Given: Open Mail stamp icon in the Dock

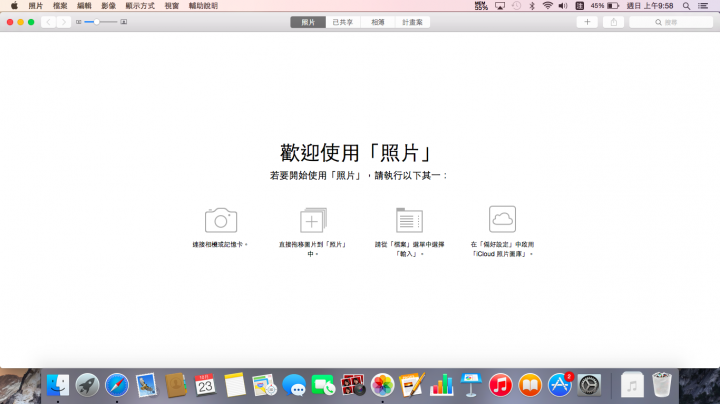Looking at the screenshot, I should point(146,385).
